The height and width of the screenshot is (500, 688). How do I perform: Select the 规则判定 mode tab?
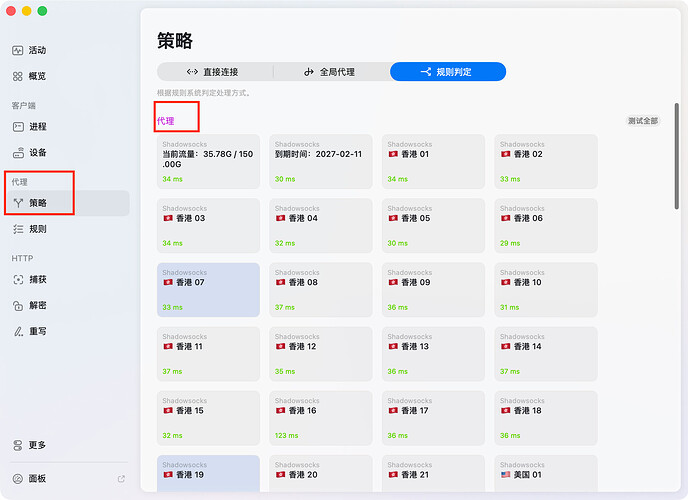point(448,71)
